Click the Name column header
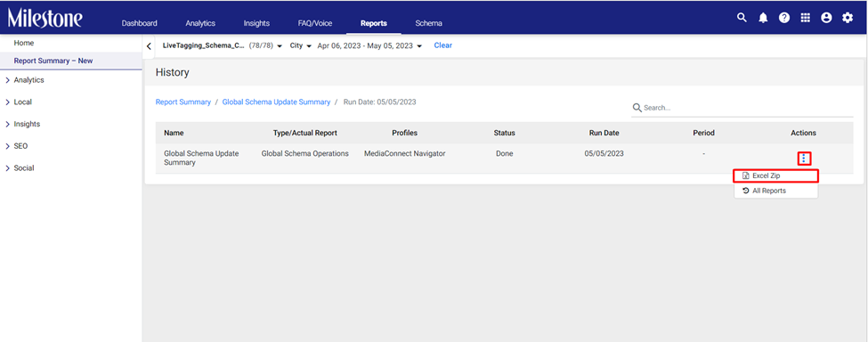 click(174, 133)
